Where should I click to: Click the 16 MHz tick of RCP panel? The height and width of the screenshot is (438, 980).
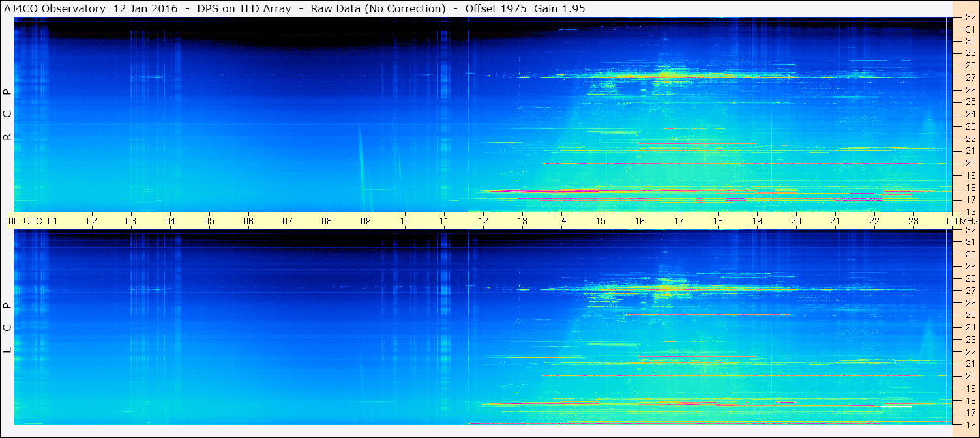(970, 211)
